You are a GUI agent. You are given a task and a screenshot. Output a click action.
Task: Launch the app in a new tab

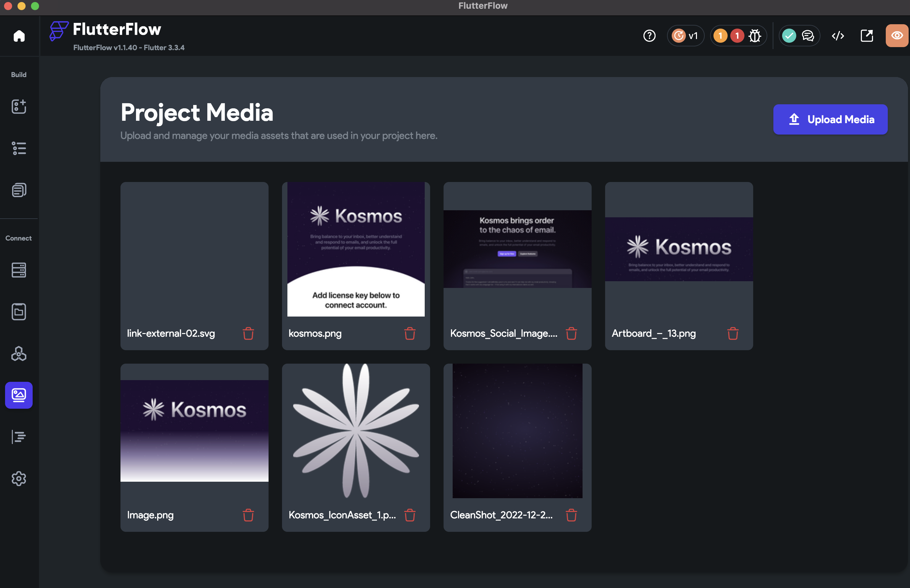(x=866, y=36)
